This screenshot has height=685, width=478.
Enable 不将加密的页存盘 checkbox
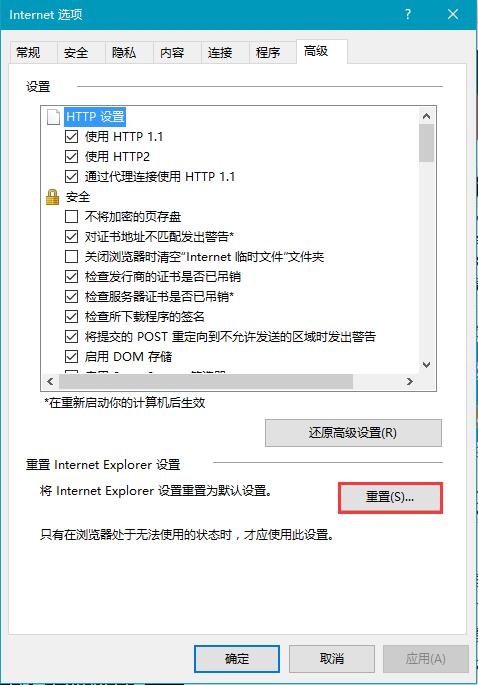tap(71, 216)
